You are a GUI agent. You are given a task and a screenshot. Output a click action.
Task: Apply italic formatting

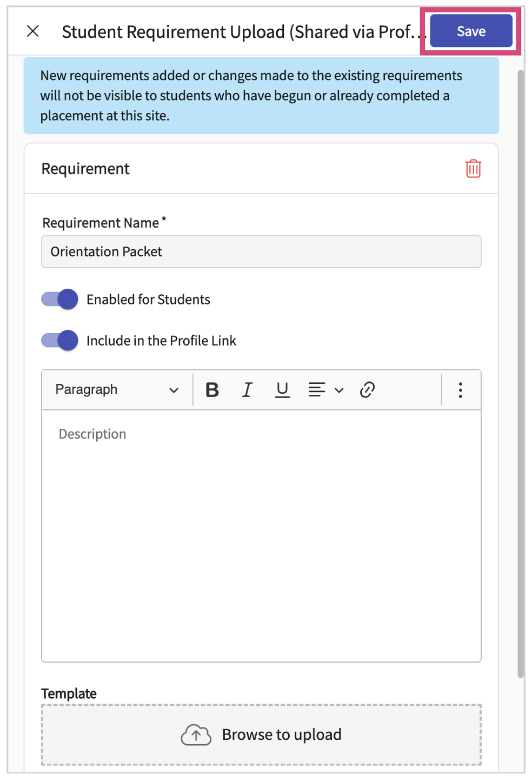point(247,389)
